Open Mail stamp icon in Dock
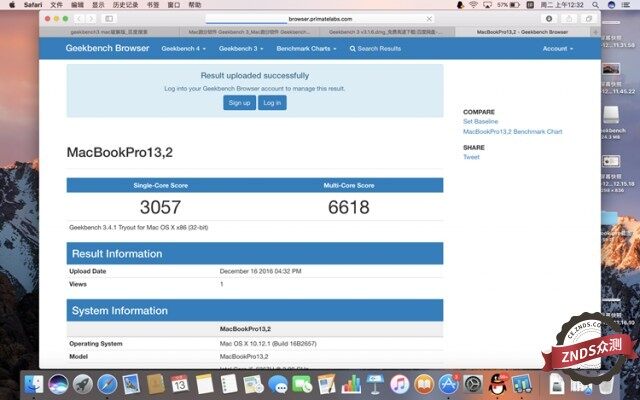Image resolution: width=640 pixels, height=400 pixels. (x=131, y=384)
